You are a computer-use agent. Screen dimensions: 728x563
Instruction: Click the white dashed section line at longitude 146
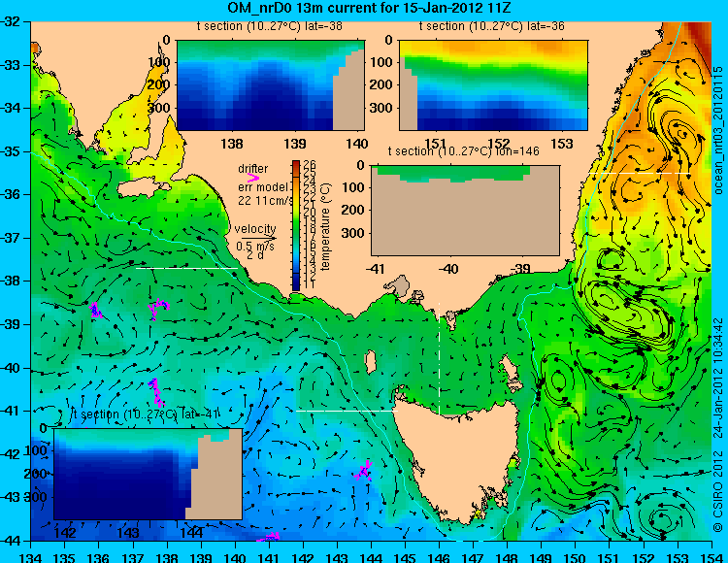[439, 358]
